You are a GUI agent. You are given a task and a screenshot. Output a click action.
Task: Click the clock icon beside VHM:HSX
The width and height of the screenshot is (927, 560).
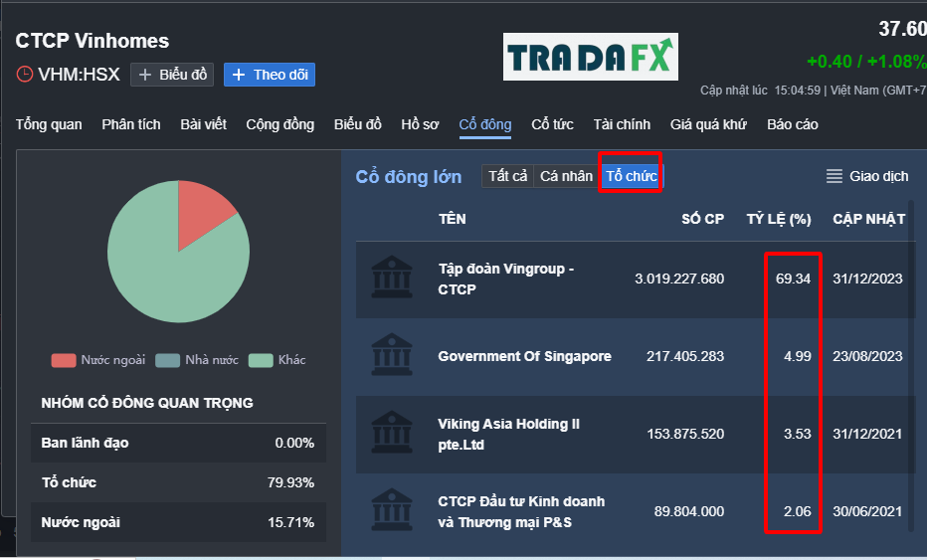24,75
